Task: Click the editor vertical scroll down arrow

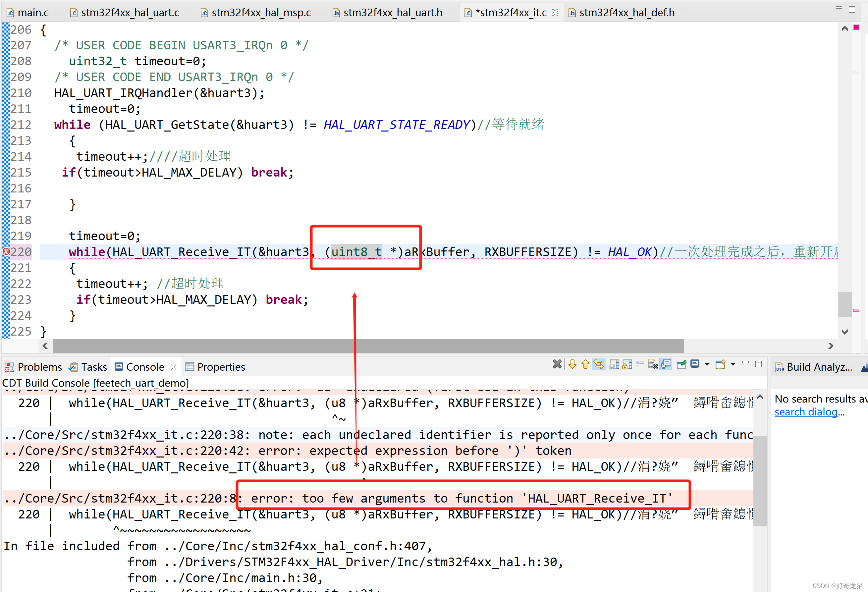Action: point(845,332)
